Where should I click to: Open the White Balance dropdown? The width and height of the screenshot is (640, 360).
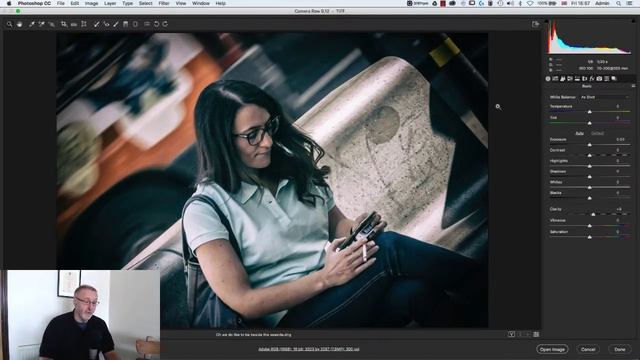coord(604,97)
